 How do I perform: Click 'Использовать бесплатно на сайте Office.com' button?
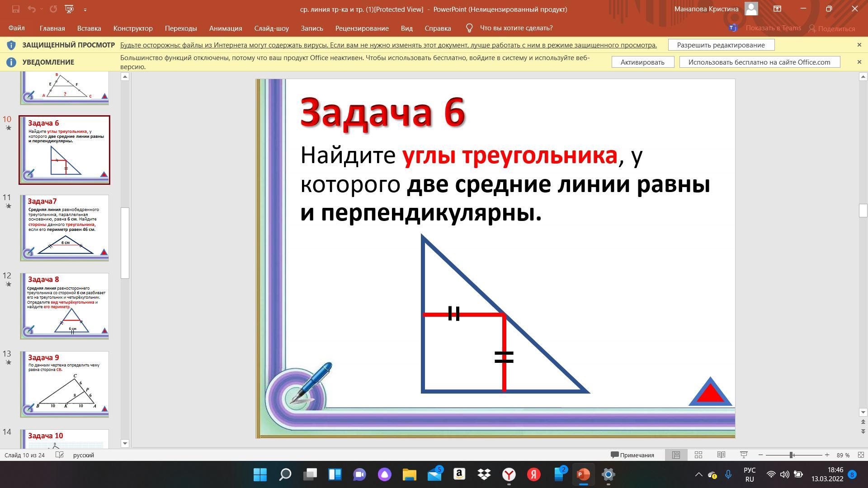pos(759,62)
